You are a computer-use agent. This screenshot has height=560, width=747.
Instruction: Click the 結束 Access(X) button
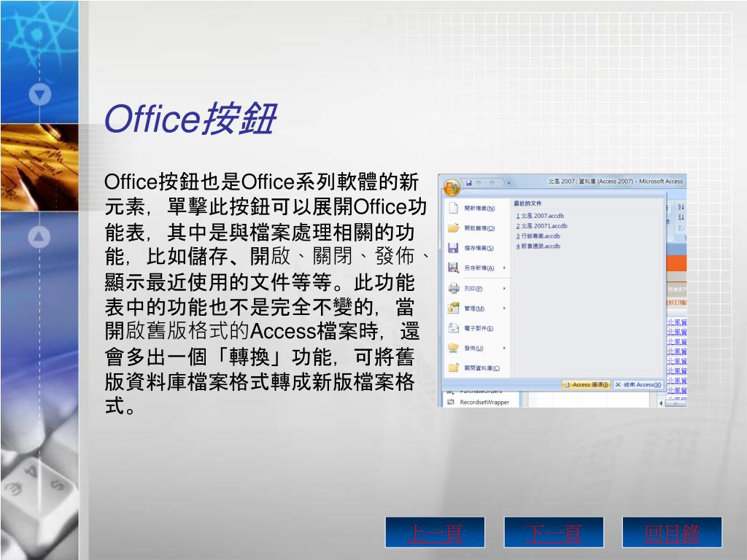[x=638, y=385]
